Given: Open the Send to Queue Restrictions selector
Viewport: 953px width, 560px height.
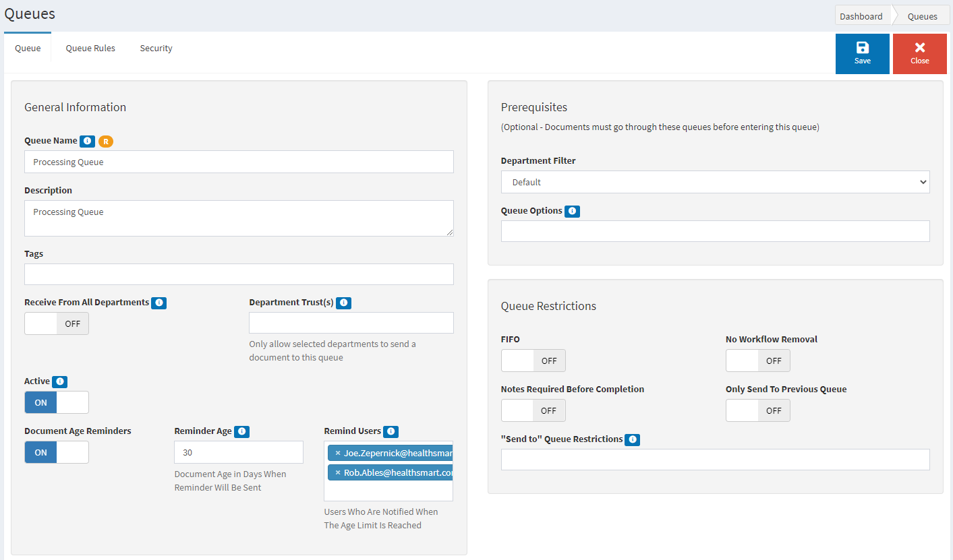Looking at the screenshot, I should (x=715, y=460).
